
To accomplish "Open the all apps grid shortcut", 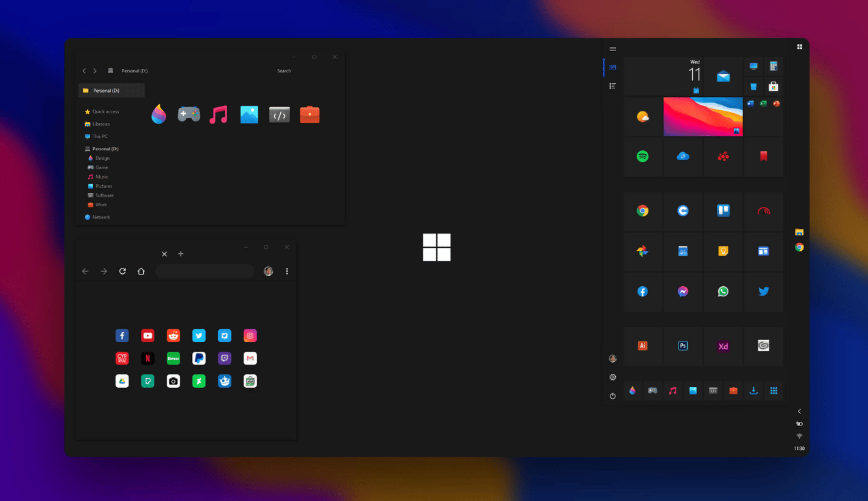I will tap(774, 391).
